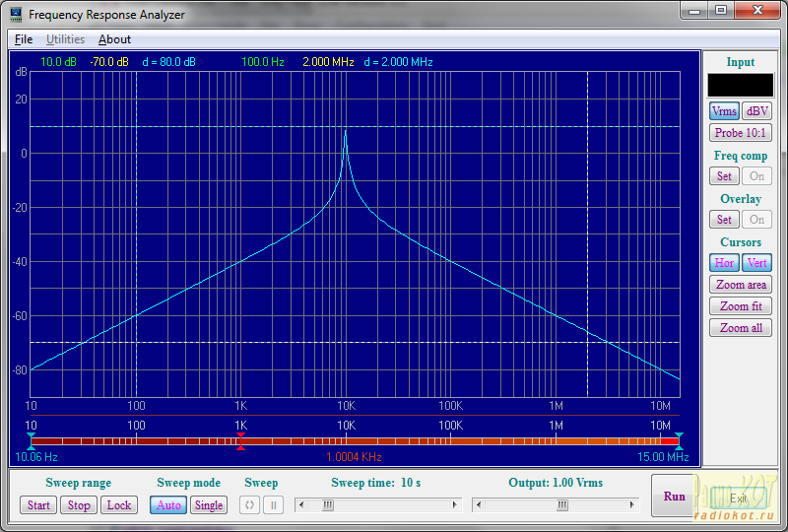The image size is (788, 532).
Task: Open the About menu
Action: click(x=114, y=39)
